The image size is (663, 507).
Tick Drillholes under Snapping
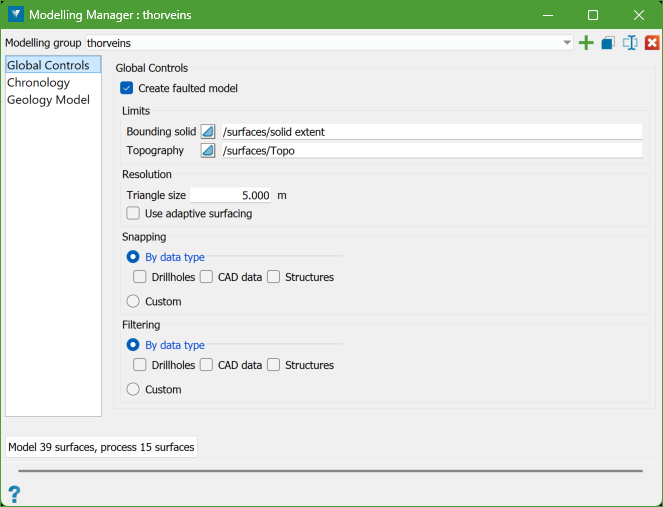click(140, 277)
